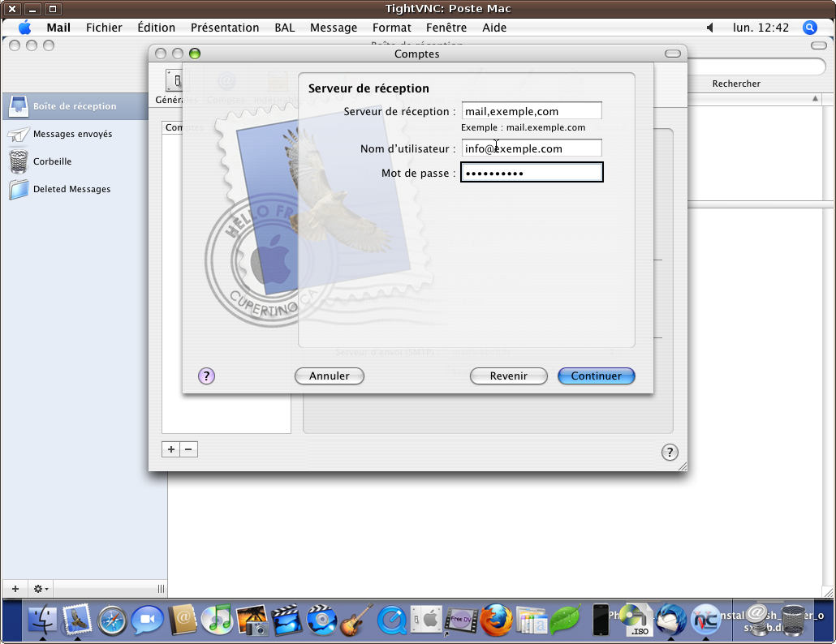Viewport: 836px width, 644px height.
Task: Open help for the Serveur de réception sheet
Action: [206, 376]
